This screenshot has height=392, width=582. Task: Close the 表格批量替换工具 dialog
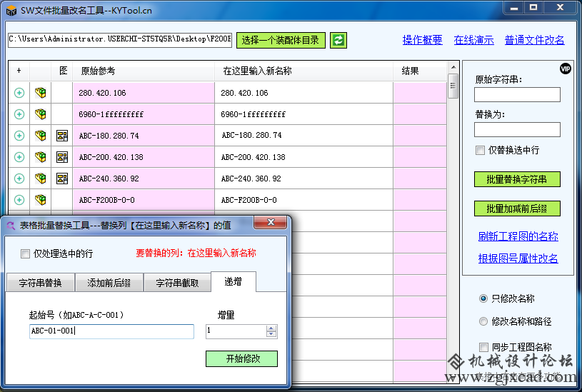[271, 222]
